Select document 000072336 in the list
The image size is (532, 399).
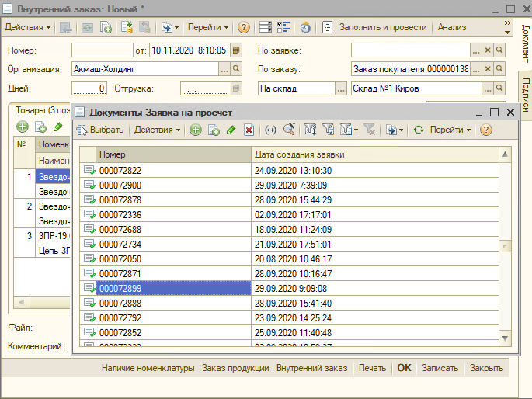[289, 214]
